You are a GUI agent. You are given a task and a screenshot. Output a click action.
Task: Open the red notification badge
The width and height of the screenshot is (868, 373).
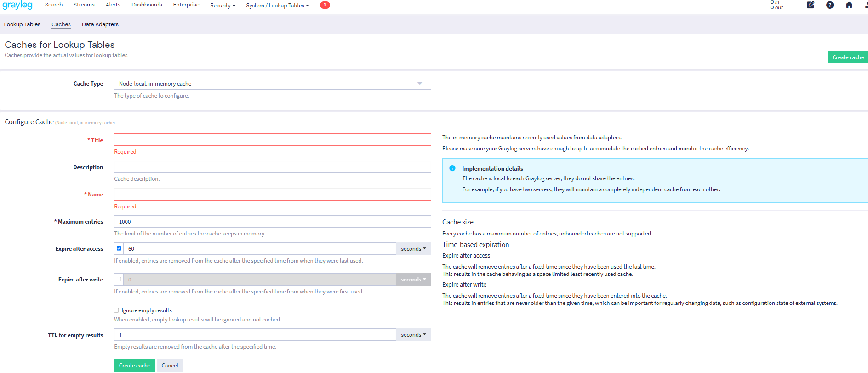tap(325, 5)
